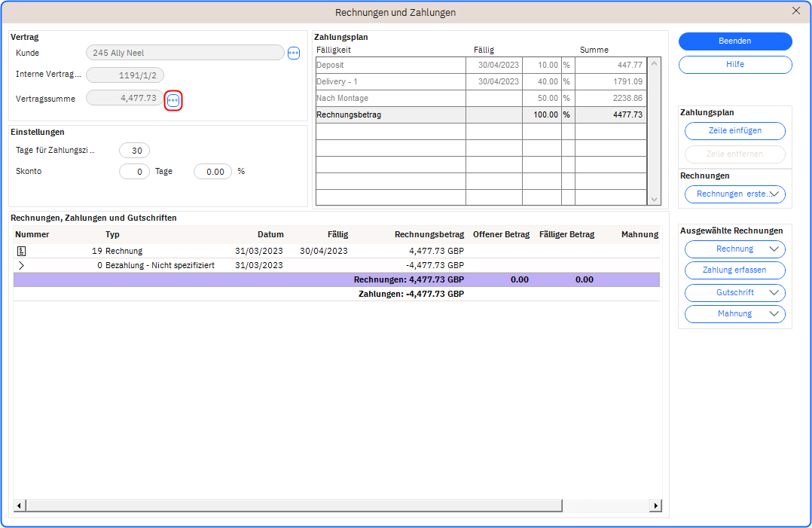Open the Rechnungen erstellen dropdown
This screenshot has height=528, width=812.
(734, 194)
